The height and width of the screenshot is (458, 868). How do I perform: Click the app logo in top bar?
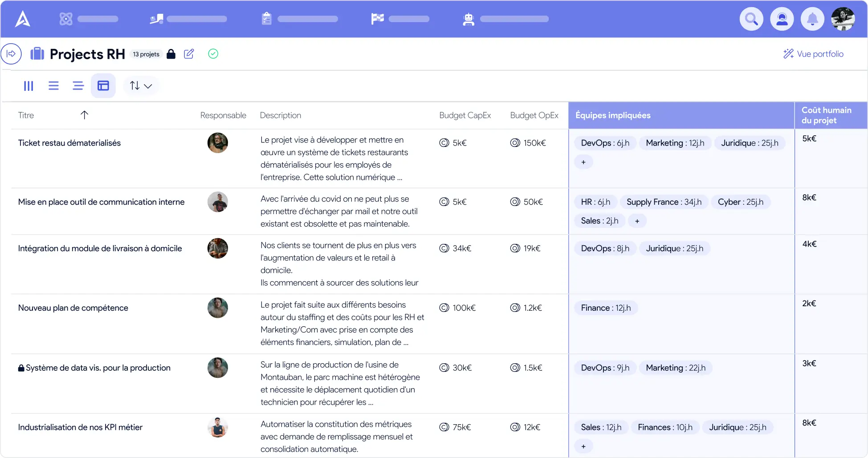[23, 19]
